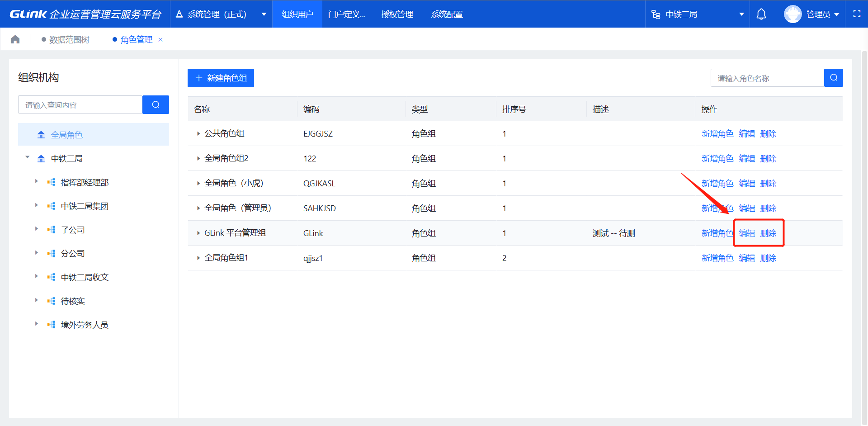Click the 全局角色 building icon
The image size is (868, 426).
pos(41,135)
